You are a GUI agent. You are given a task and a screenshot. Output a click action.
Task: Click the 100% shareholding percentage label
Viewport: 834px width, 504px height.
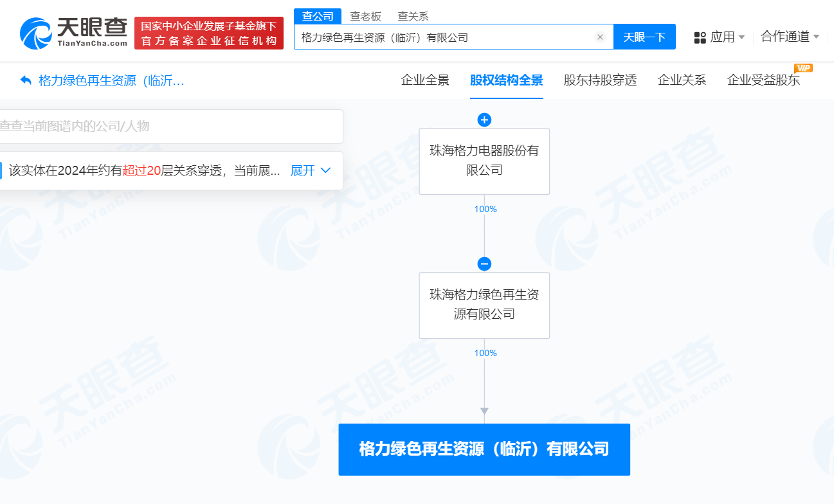point(484,209)
